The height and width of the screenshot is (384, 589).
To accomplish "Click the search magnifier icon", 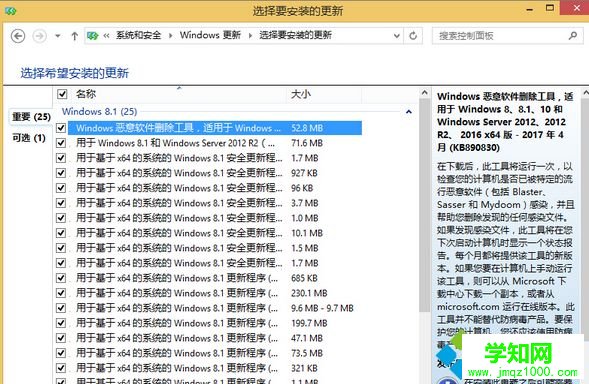I will [572, 36].
